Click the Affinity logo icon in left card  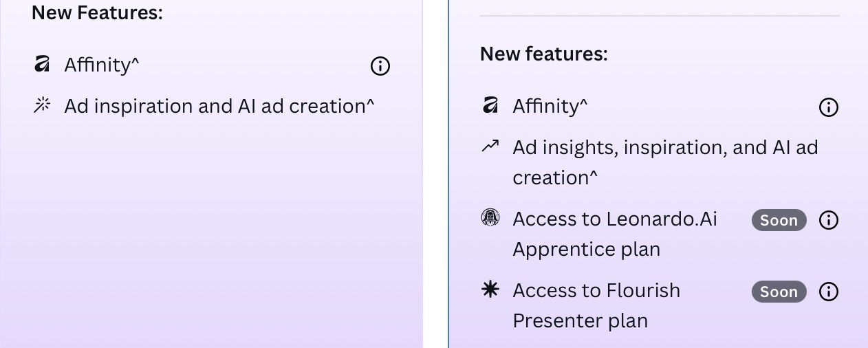tap(42, 65)
